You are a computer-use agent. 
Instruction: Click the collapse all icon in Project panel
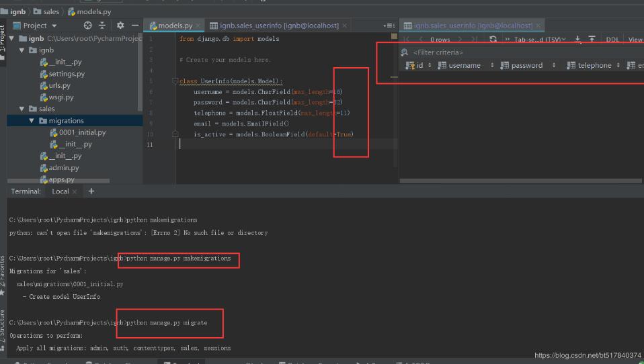click(x=102, y=26)
